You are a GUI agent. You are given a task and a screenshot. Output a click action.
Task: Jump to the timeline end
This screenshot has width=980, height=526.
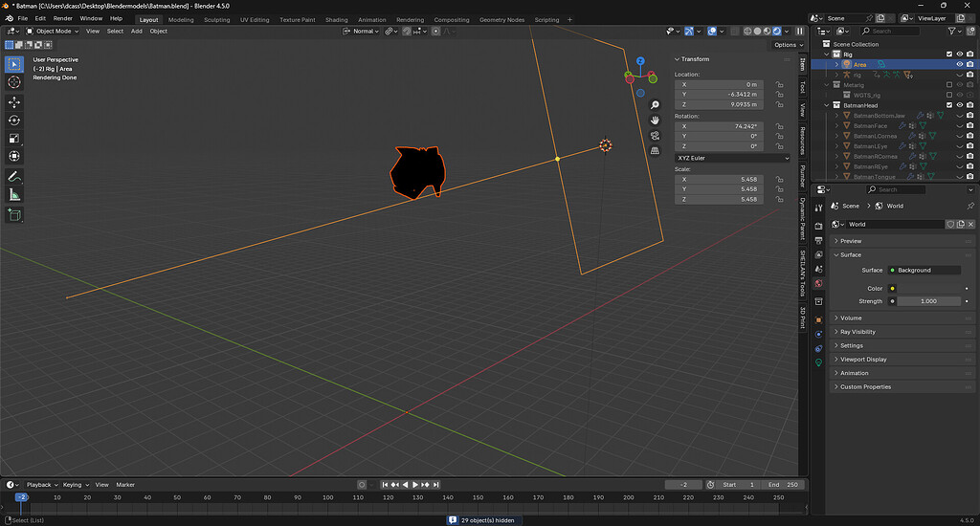coord(435,485)
